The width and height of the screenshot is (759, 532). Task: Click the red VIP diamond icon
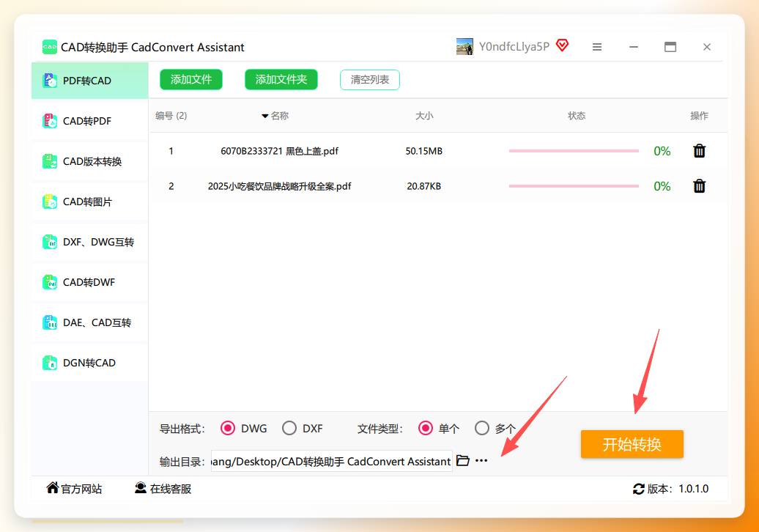562,45
